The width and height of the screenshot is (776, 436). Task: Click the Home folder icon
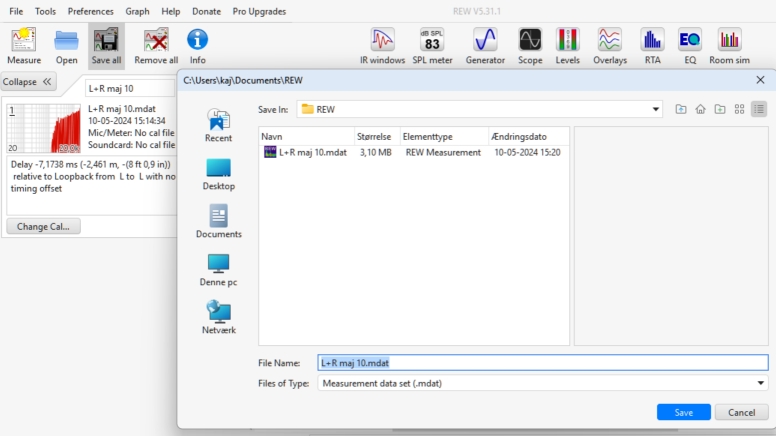[700, 109]
